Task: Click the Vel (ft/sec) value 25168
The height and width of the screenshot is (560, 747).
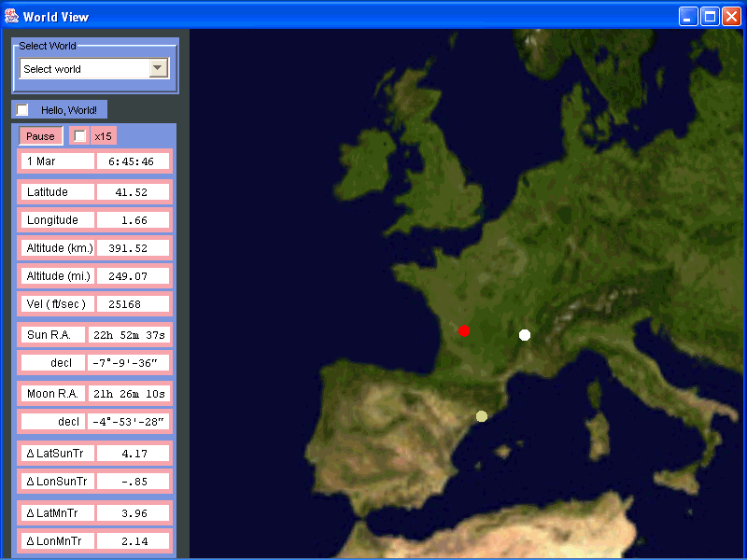Action: pyautogui.click(x=134, y=304)
